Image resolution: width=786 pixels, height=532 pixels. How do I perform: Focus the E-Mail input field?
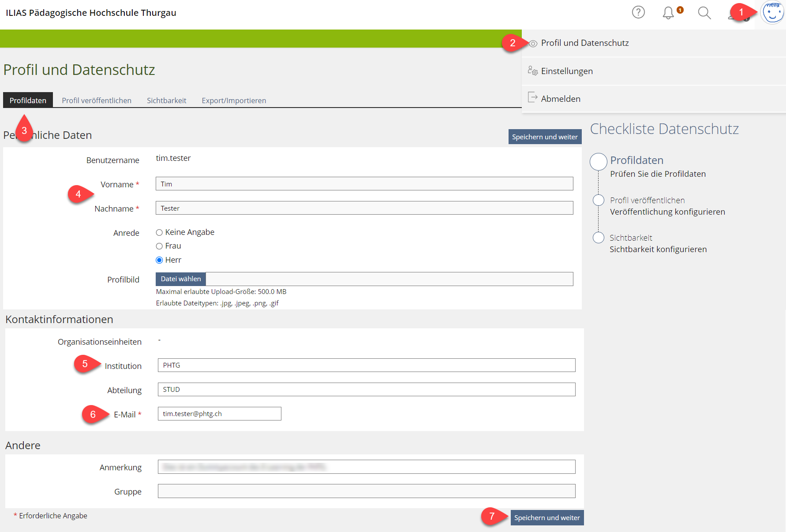pyautogui.click(x=219, y=413)
